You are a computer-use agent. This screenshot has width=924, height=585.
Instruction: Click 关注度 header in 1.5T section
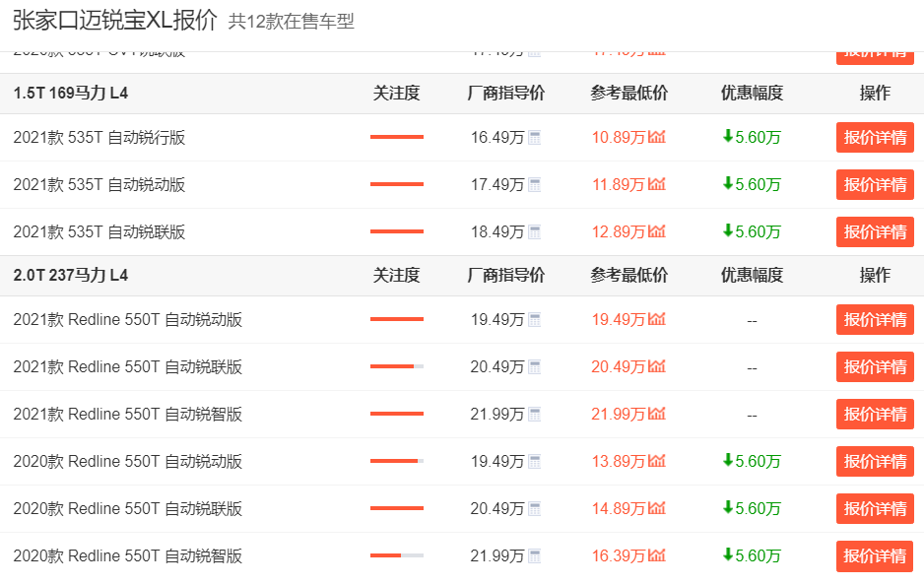click(x=397, y=94)
